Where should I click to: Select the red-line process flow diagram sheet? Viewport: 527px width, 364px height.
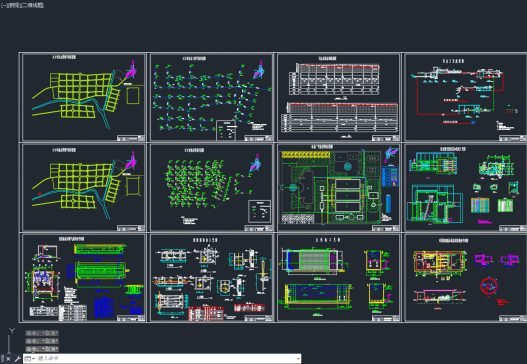pyautogui.click(x=466, y=97)
